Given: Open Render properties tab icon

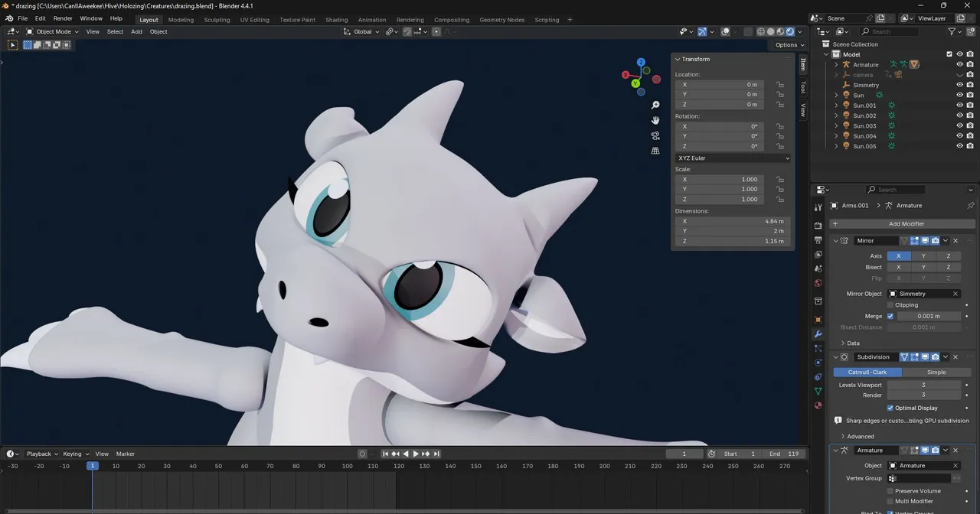Looking at the screenshot, I should click(818, 226).
